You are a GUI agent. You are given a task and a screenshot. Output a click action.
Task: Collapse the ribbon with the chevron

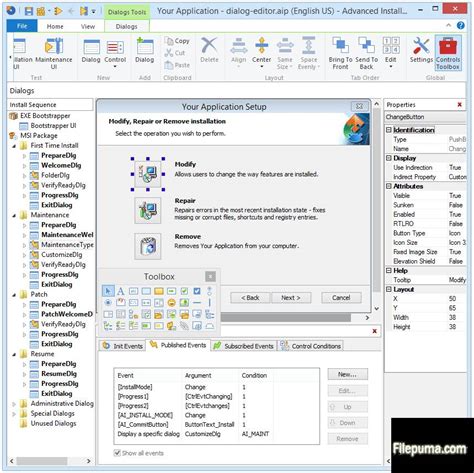tap(449, 25)
